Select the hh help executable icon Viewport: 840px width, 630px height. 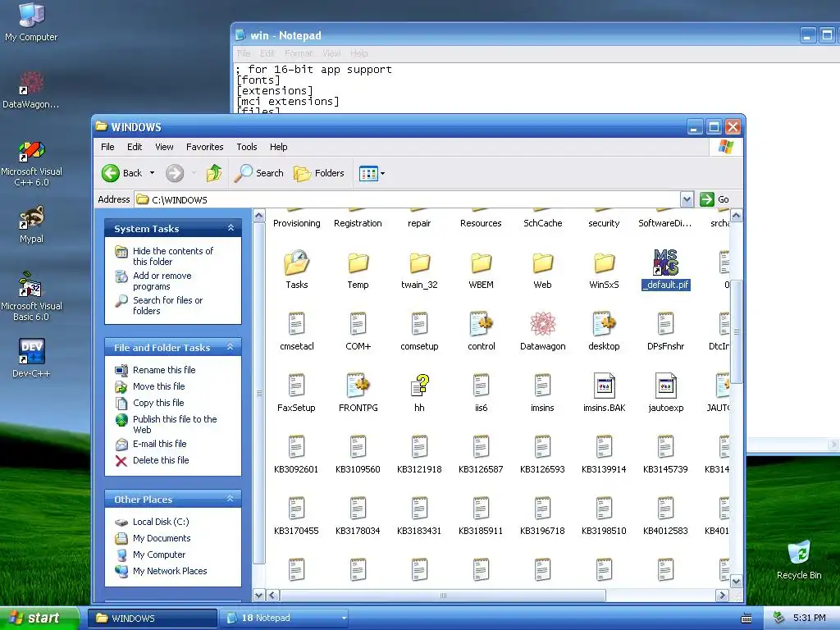tap(419, 386)
